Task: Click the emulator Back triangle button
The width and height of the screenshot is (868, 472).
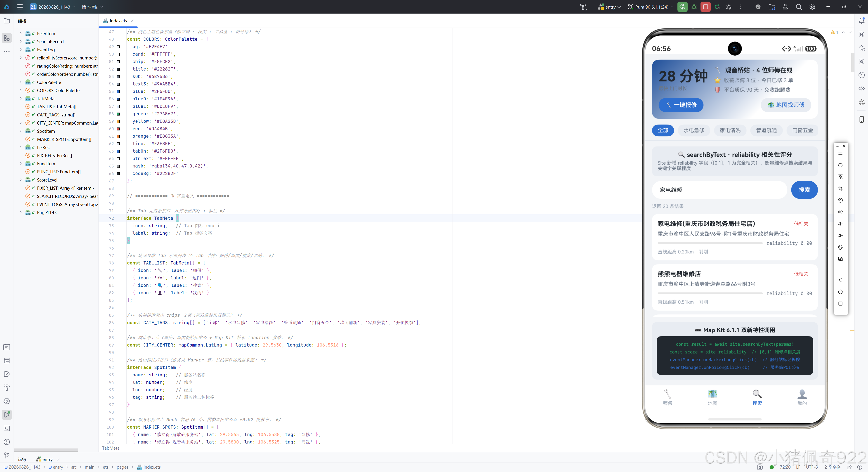Action: tap(840, 280)
